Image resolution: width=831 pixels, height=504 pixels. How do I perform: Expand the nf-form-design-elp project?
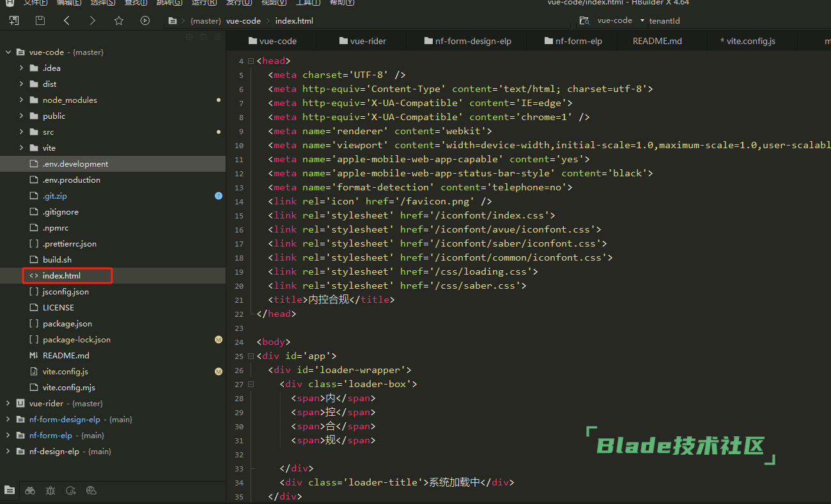8,420
